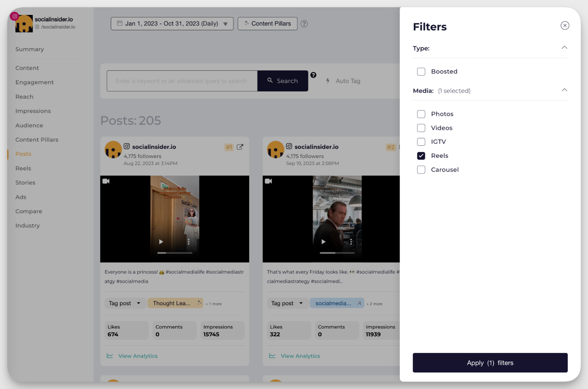588x389 pixels.
Task: Navigate to Reach
Action: tap(24, 97)
